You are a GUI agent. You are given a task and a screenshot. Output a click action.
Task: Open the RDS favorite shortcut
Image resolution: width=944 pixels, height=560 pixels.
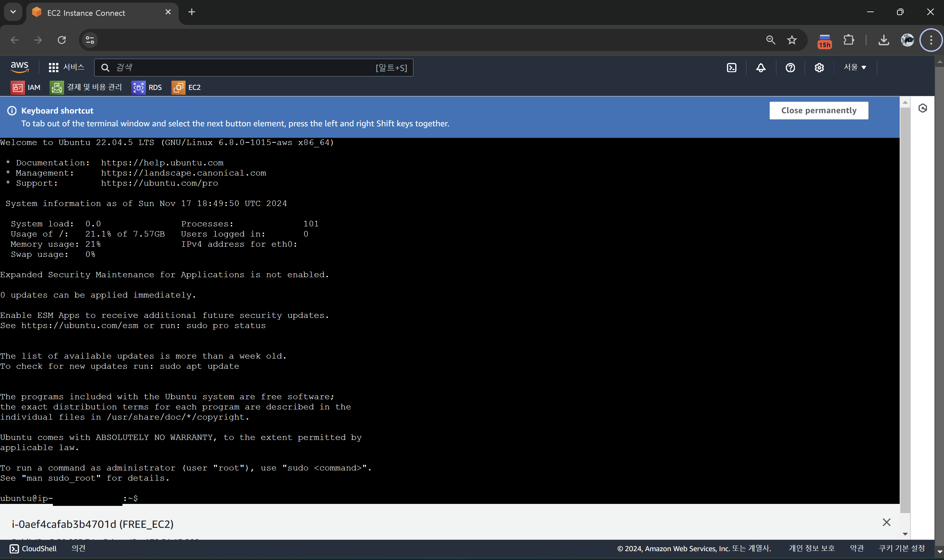tap(146, 88)
